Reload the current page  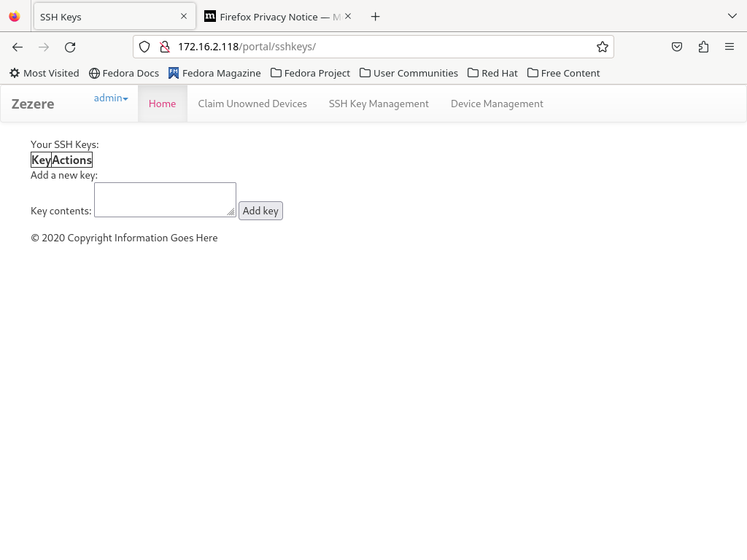70,47
